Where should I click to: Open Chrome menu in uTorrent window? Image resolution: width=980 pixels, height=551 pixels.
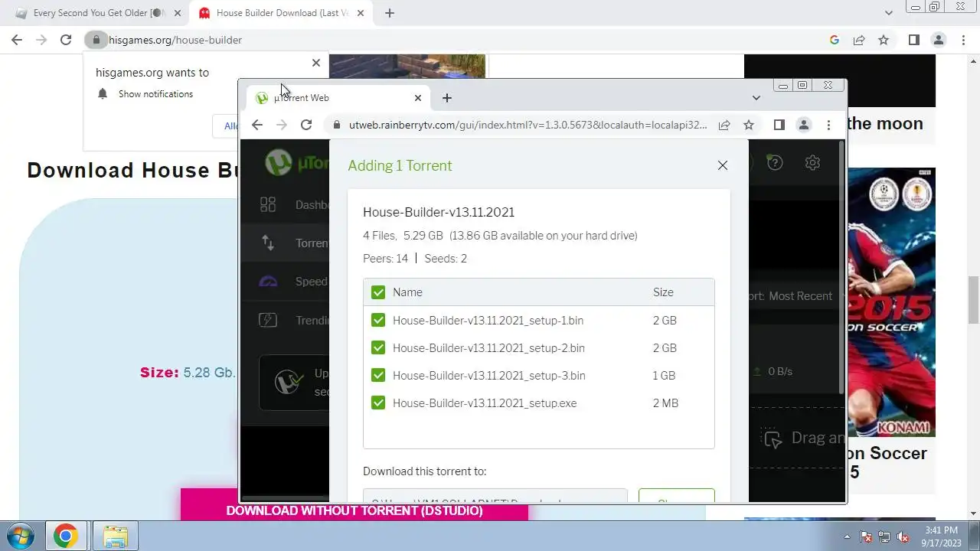pos(828,125)
